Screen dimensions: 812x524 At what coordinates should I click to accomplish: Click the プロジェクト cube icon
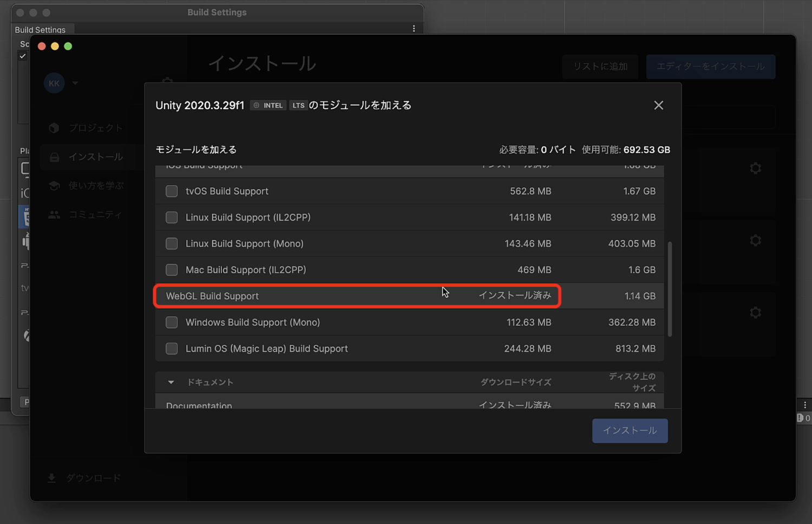point(54,128)
